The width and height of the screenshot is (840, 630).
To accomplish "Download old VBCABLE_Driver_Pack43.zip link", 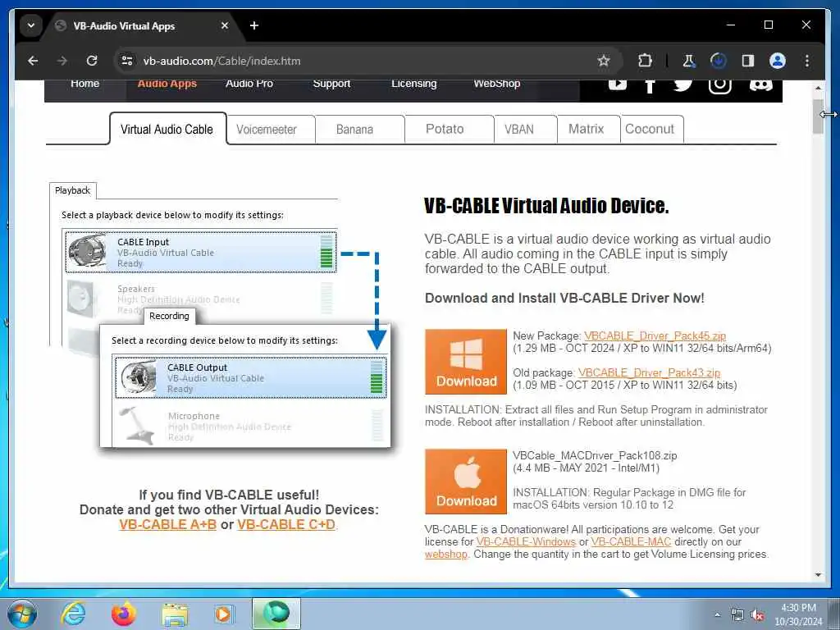I will pos(649,373).
